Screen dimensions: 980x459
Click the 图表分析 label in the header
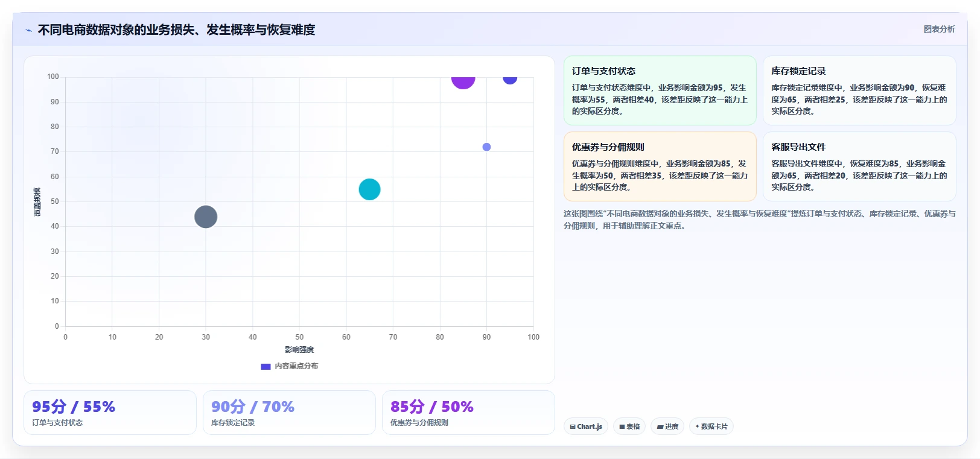click(939, 29)
